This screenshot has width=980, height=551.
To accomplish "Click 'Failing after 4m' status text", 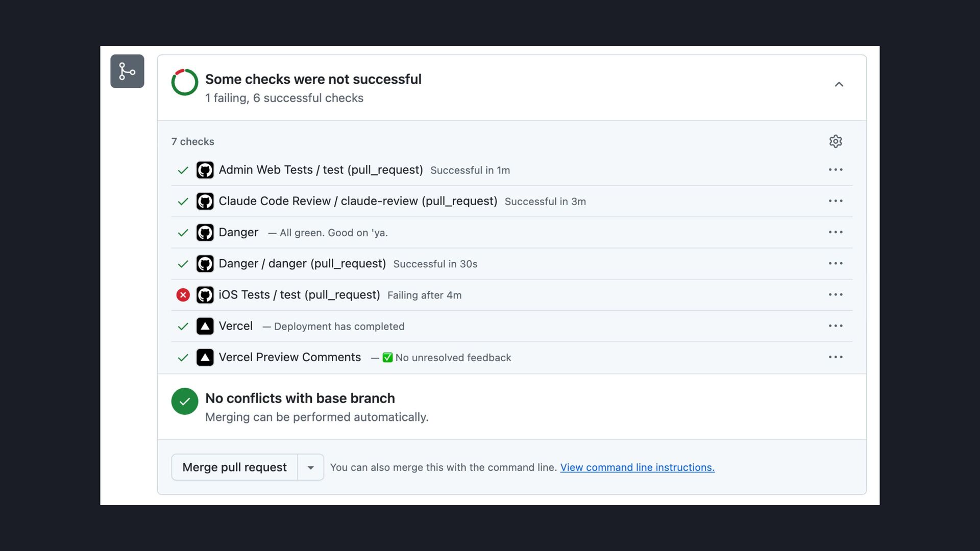I will pyautogui.click(x=424, y=295).
